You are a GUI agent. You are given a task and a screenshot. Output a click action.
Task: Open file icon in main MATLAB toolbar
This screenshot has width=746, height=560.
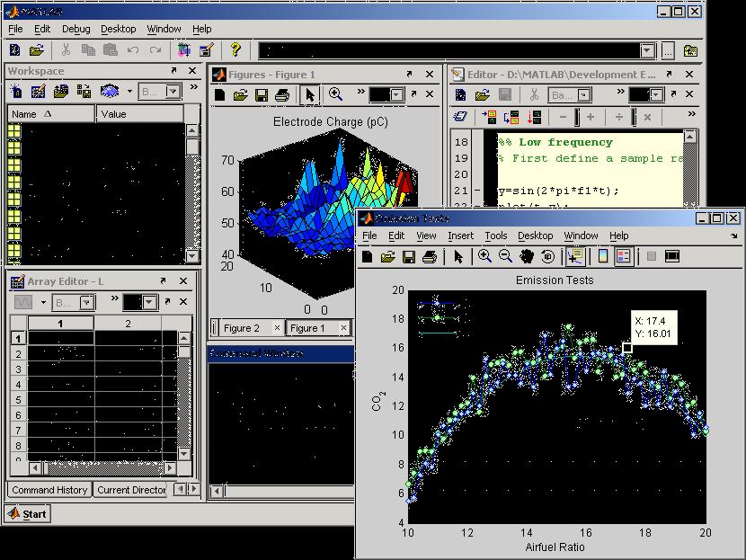(37, 49)
